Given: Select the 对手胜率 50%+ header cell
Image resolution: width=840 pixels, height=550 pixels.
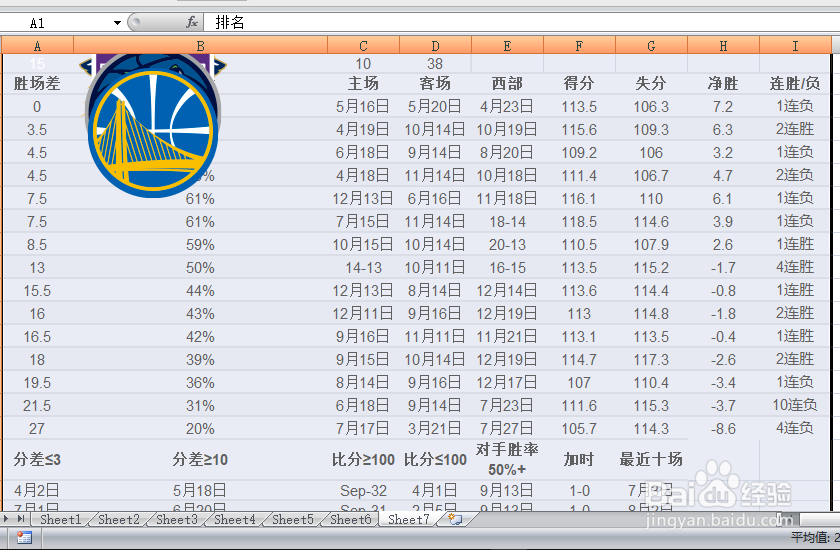Looking at the screenshot, I should pyautogui.click(x=507, y=459).
